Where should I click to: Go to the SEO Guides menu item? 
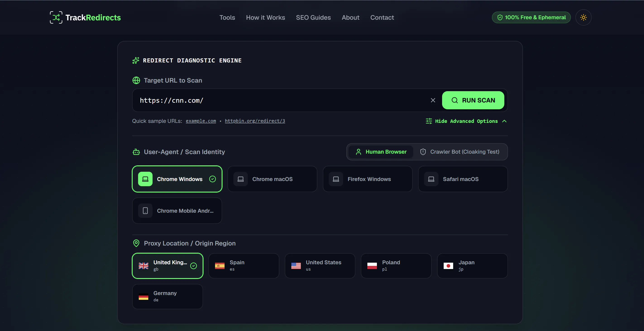(x=313, y=17)
